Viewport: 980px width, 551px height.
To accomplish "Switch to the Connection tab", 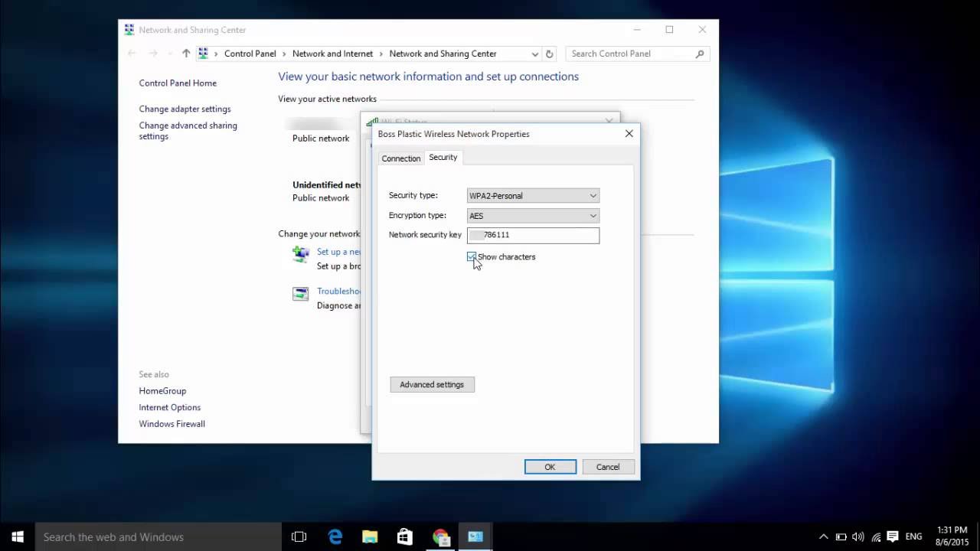I will pyautogui.click(x=401, y=158).
